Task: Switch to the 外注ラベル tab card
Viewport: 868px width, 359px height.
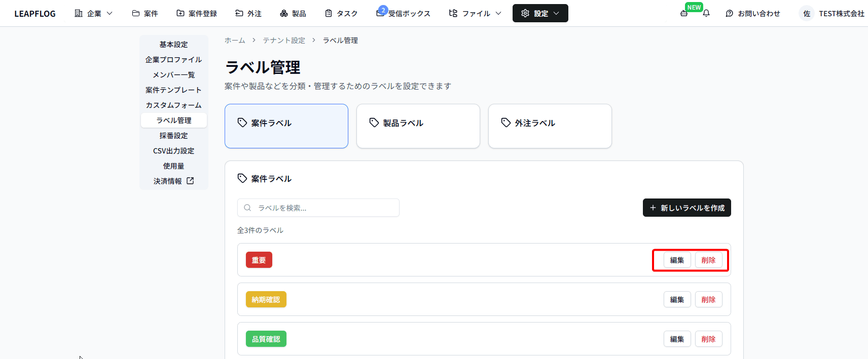Action: 550,126
